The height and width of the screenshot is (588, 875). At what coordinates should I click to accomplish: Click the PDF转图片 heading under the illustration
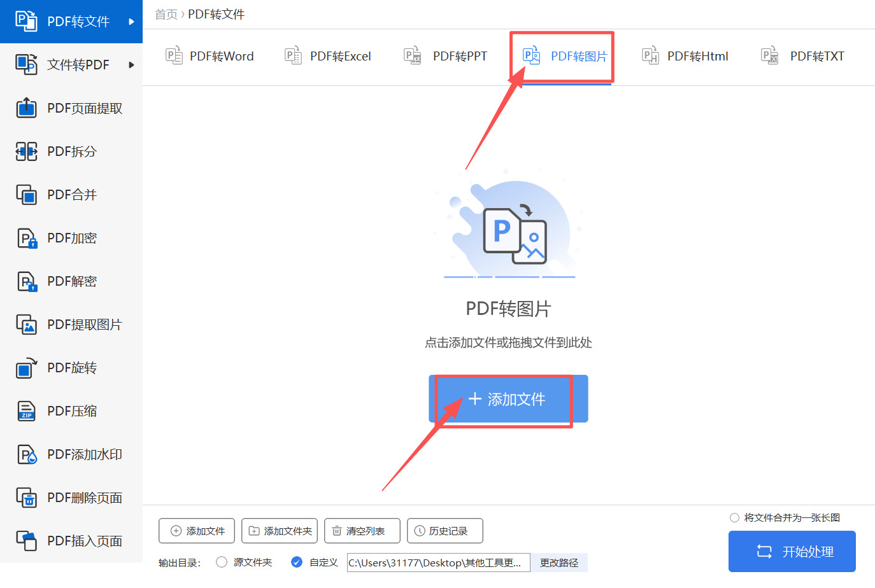[x=508, y=309]
